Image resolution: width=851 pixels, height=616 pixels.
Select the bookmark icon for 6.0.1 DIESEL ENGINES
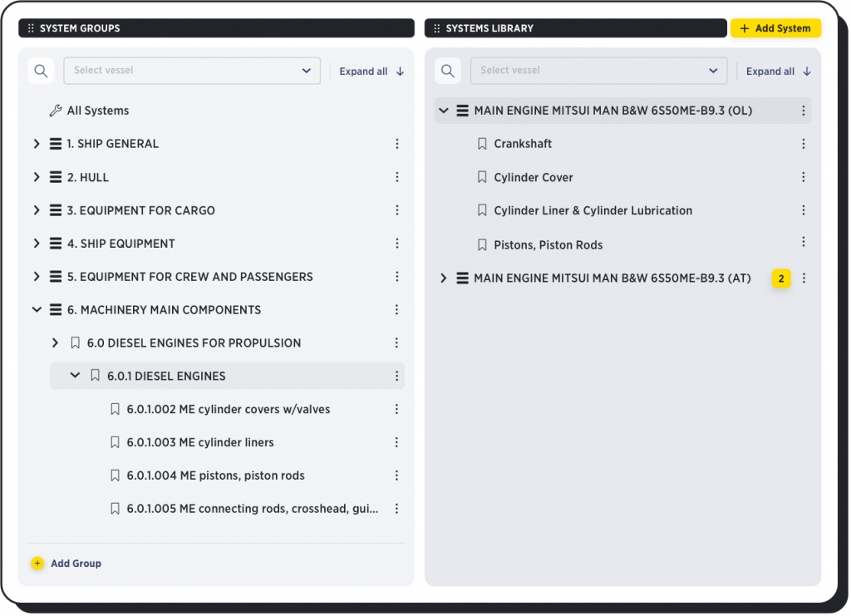[95, 375]
